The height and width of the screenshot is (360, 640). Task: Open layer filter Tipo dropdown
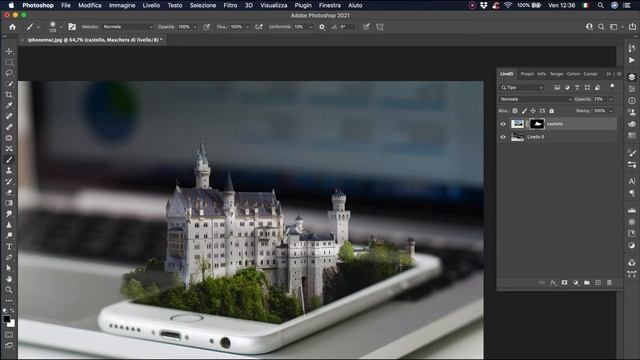(x=522, y=87)
